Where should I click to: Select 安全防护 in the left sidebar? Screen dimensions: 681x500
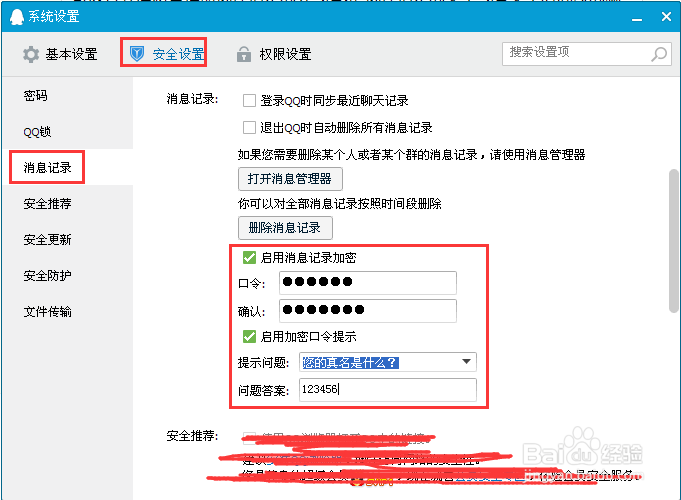47,275
